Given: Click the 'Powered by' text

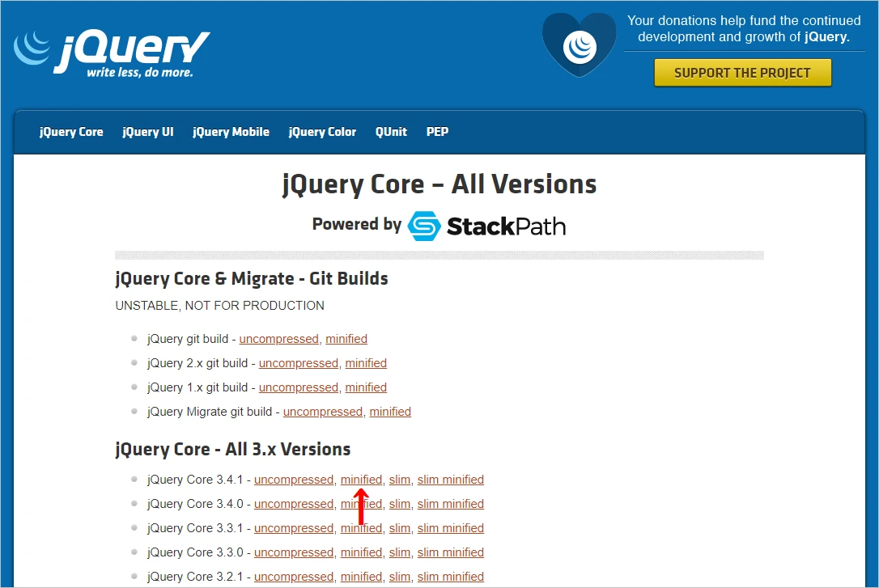Looking at the screenshot, I should click(x=356, y=224).
